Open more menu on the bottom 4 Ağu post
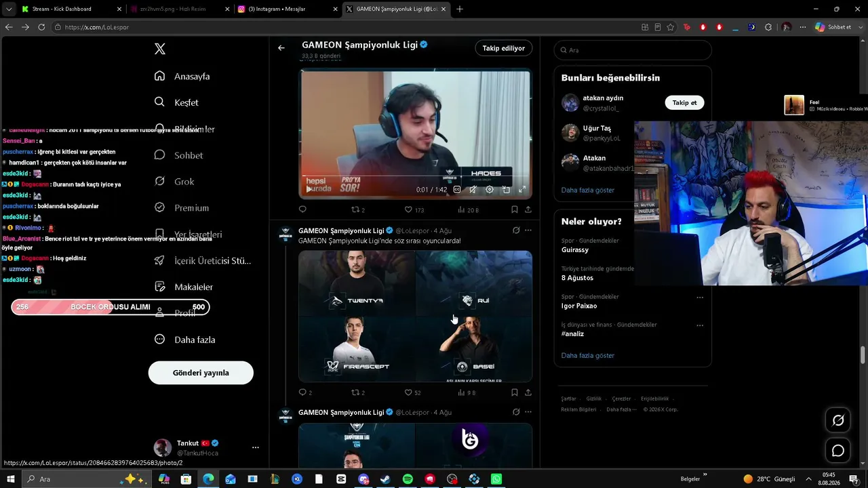The image size is (868, 488). point(528,412)
